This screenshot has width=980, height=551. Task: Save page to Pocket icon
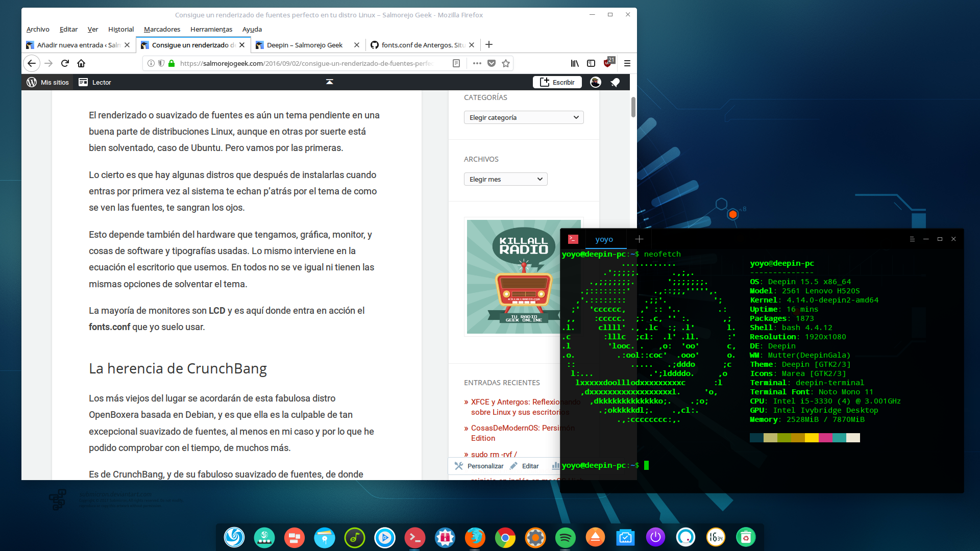click(x=492, y=63)
